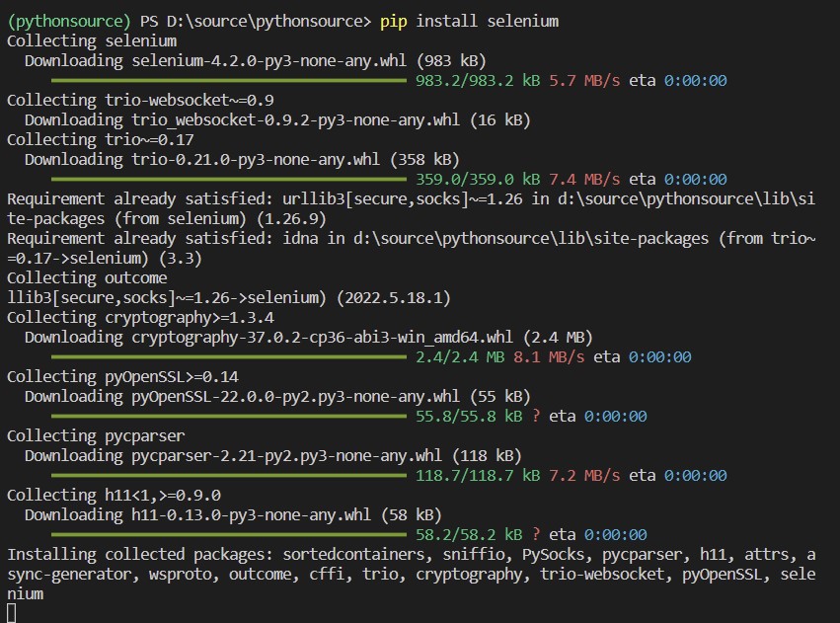The height and width of the screenshot is (623, 840).
Task: Click the '(1.26.9)' version text
Action: (291, 219)
